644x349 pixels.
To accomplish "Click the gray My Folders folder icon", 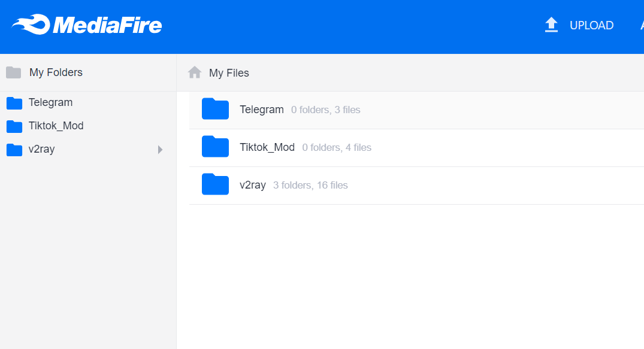I will (14, 72).
